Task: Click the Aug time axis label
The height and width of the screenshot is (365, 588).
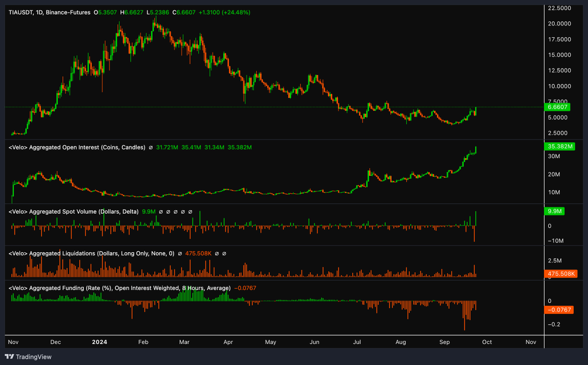Action: (401, 341)
